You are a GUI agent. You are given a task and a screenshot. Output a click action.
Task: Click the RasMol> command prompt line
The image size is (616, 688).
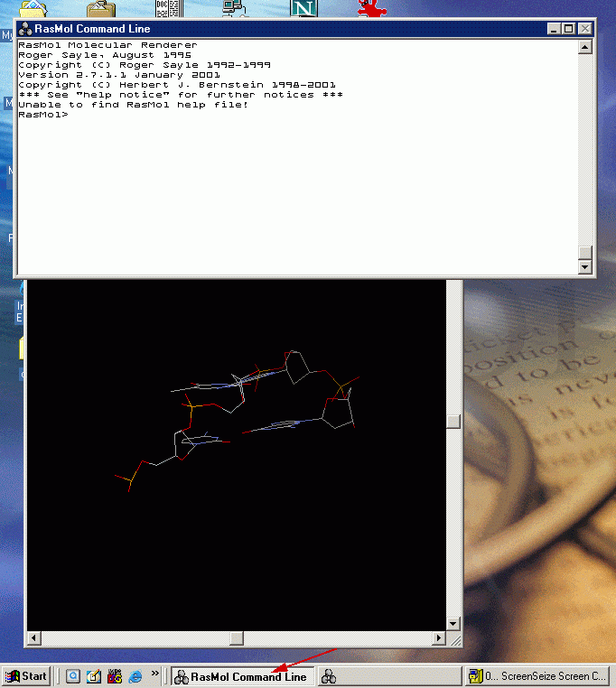(43, 115)
